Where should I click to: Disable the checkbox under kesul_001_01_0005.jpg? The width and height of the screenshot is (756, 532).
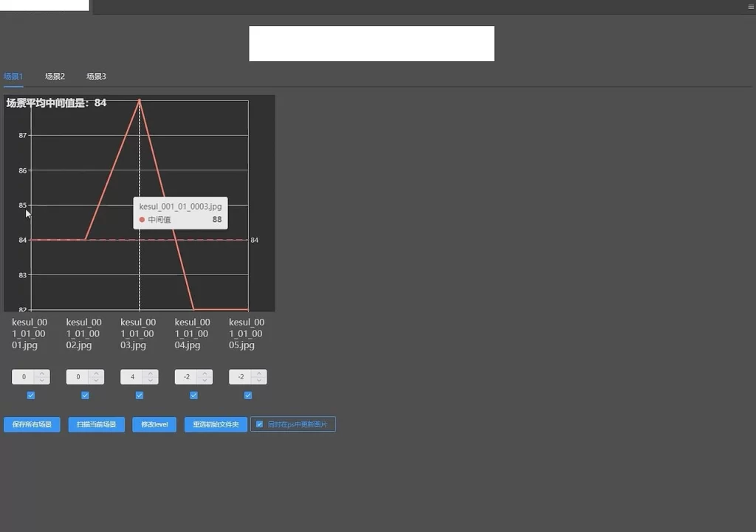[x=248, y=395]
